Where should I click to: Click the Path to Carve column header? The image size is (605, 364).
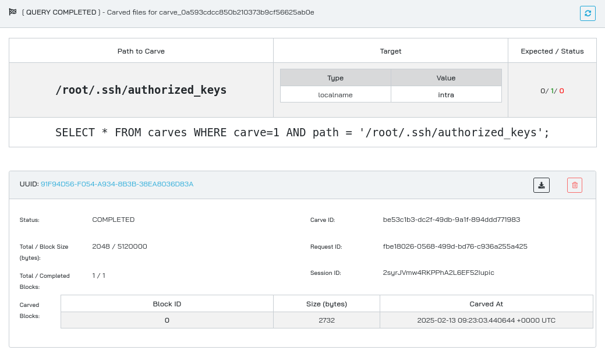point(141,51)
